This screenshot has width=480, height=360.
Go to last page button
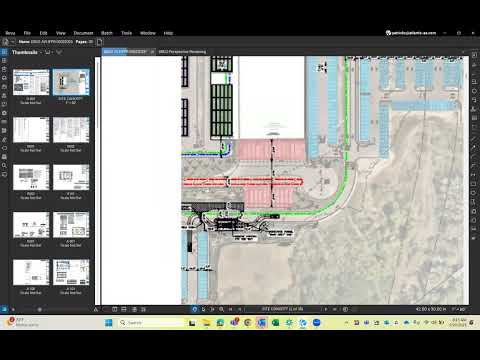[335, 309]
